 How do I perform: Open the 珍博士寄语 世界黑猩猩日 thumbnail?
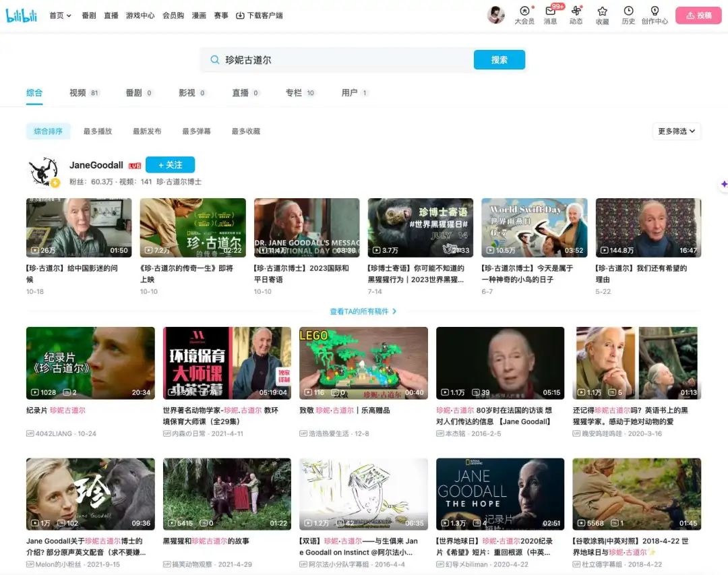pos(421,228)
